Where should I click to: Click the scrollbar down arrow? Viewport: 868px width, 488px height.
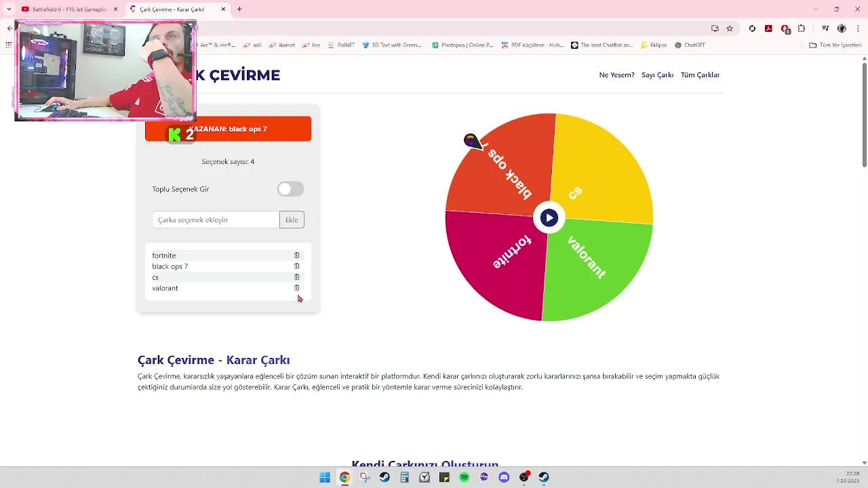coord(864,462)
